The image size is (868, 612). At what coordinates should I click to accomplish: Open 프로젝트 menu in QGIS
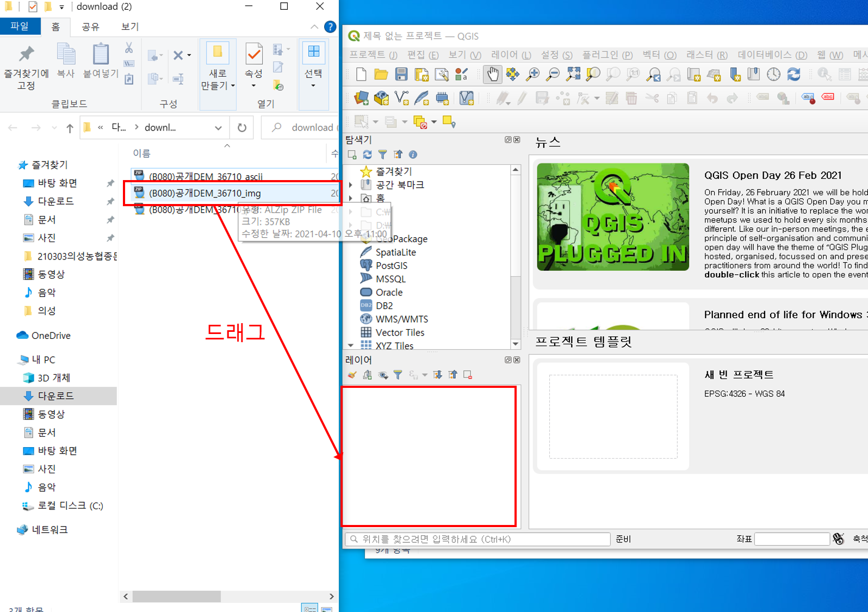pyautogui.click(x=373, y=55)
